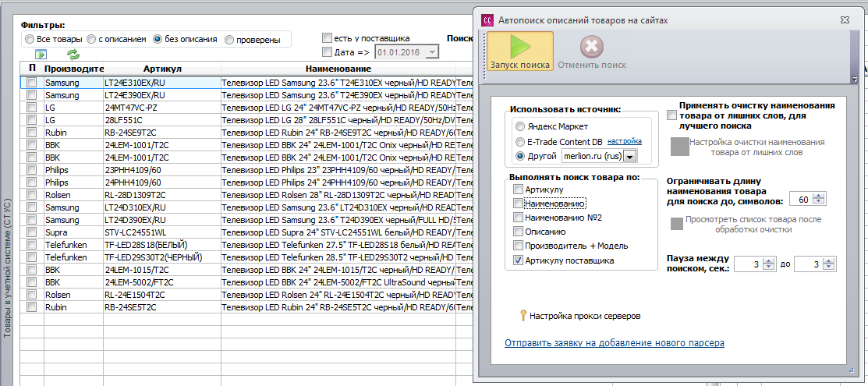Screen dimensions: 868x386
Task: Sort by the Наименование column header
Action: (338, 69)
